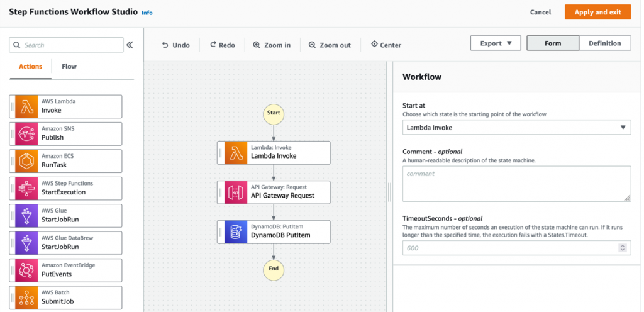Click drag handle of AWS Batch SubmitJob action
The width and height of the screenshot is (644, 312).
[x=13, y=298]
